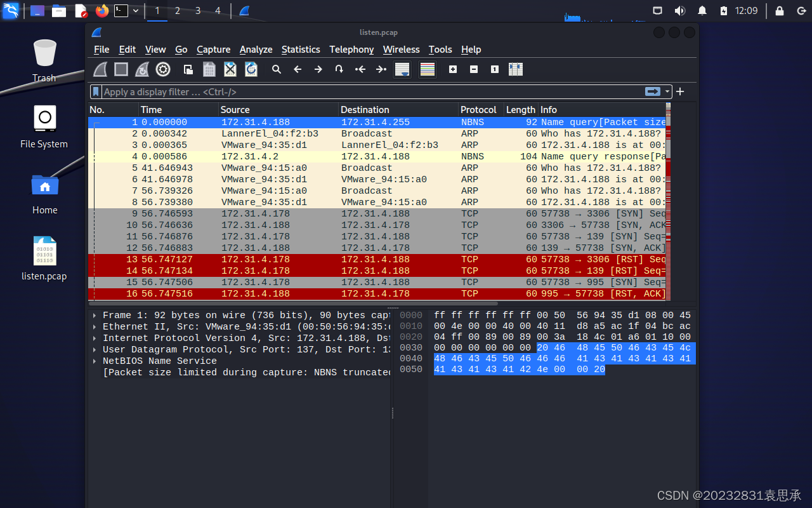Sort by Destination column header

coord(398,110)
